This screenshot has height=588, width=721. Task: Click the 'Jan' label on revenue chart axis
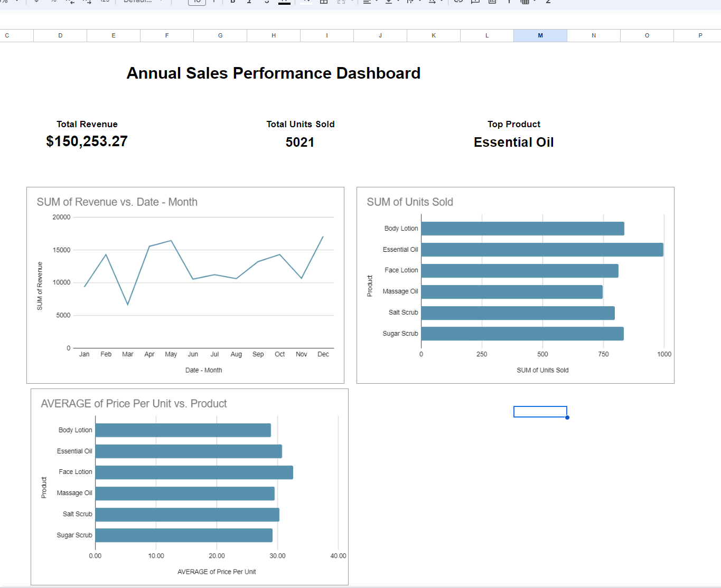(84, 354)
